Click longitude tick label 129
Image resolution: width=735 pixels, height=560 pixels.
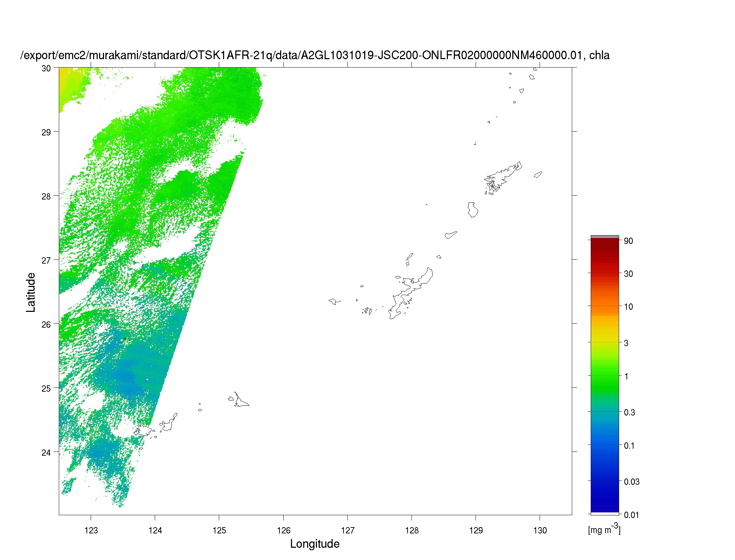pos(476,530)
